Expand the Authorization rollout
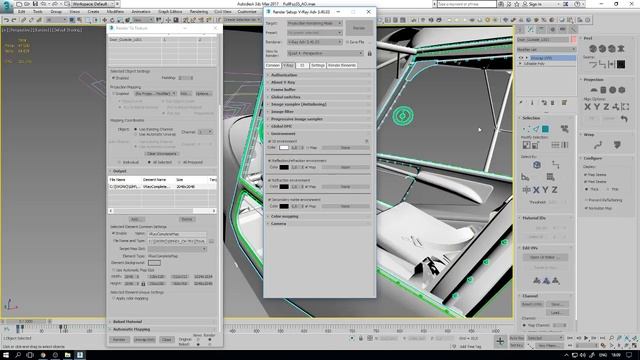The image size is (640, 360). pos(319,75)
